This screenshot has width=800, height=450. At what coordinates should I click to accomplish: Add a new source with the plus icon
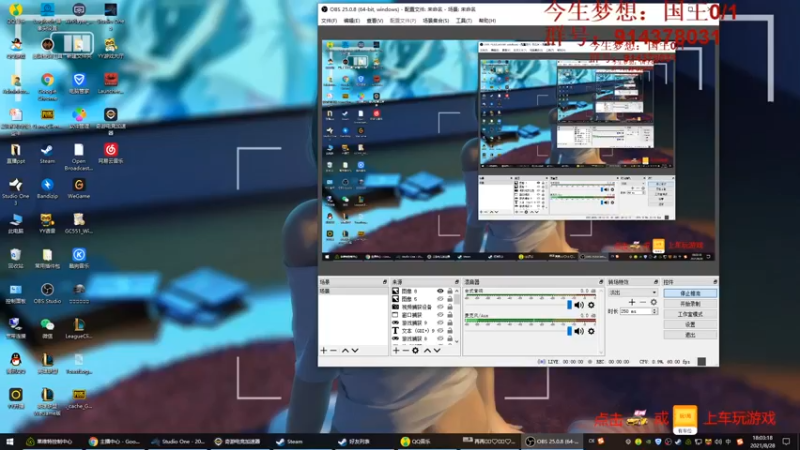pos(396,351)
